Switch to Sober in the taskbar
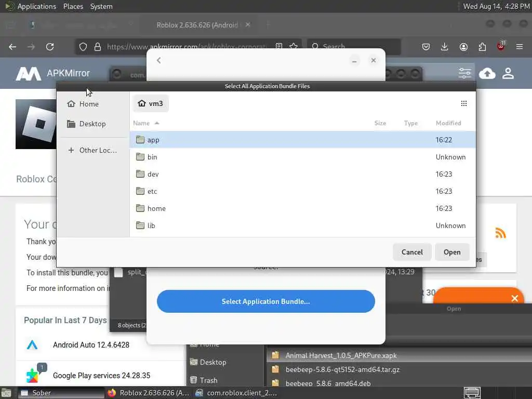This screenshot has width=532, height=399. (x=60, y=393)
